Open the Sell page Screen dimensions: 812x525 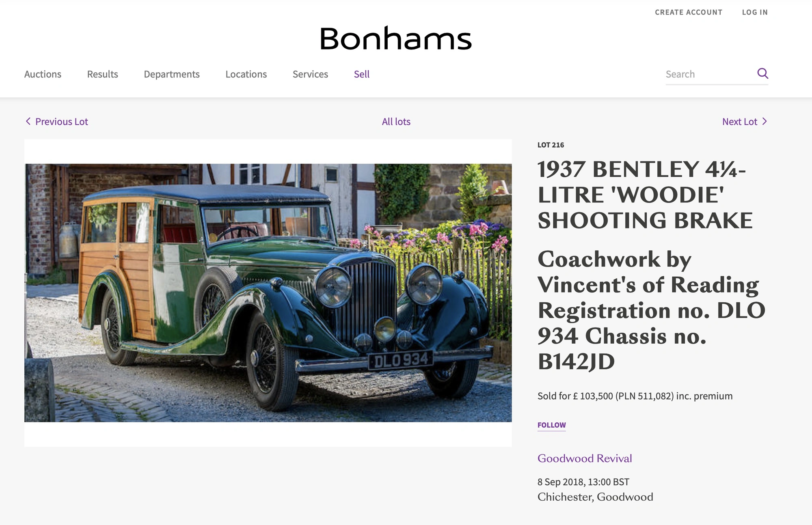(x=362, y=74)
